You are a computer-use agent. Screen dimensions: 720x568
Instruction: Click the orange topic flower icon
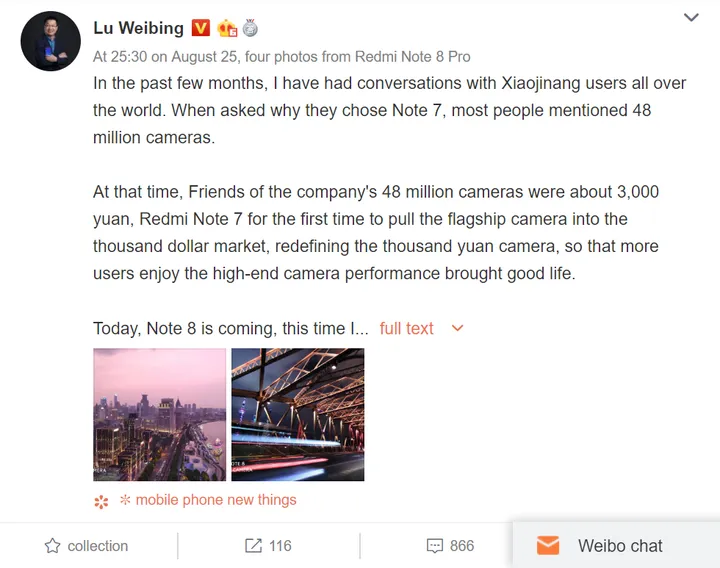(101, 501)
